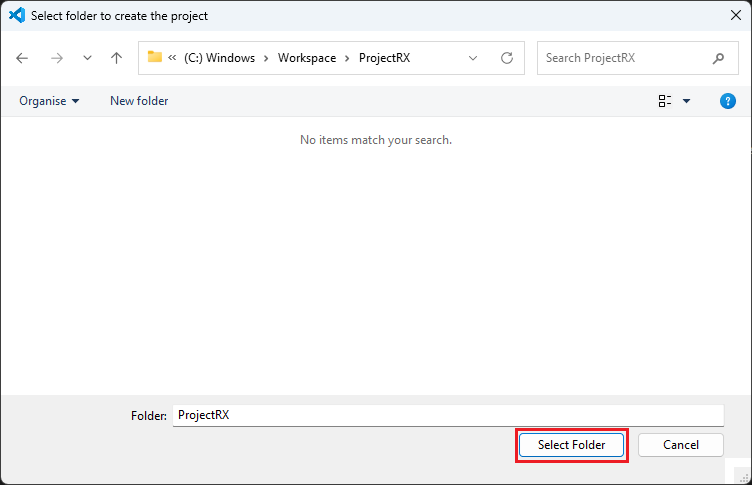Navigate to (C:) Windows in breadcrumb

pyautogui.click(x=219, y=58)
